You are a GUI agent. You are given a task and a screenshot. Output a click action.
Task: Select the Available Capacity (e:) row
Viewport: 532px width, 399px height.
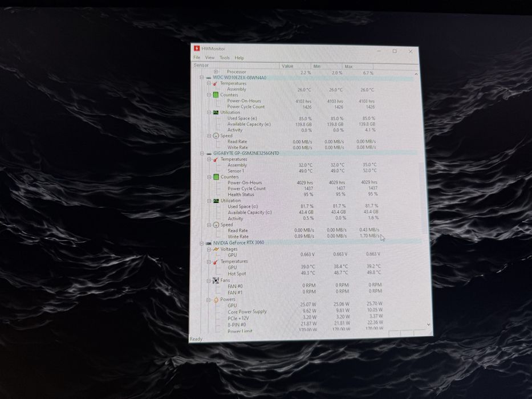(302, 124)
